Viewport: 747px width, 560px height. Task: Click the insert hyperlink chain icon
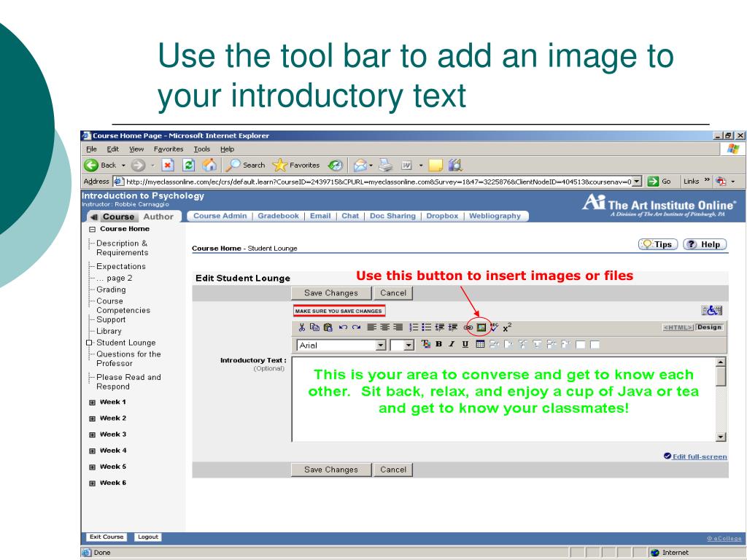pos(468,327)
